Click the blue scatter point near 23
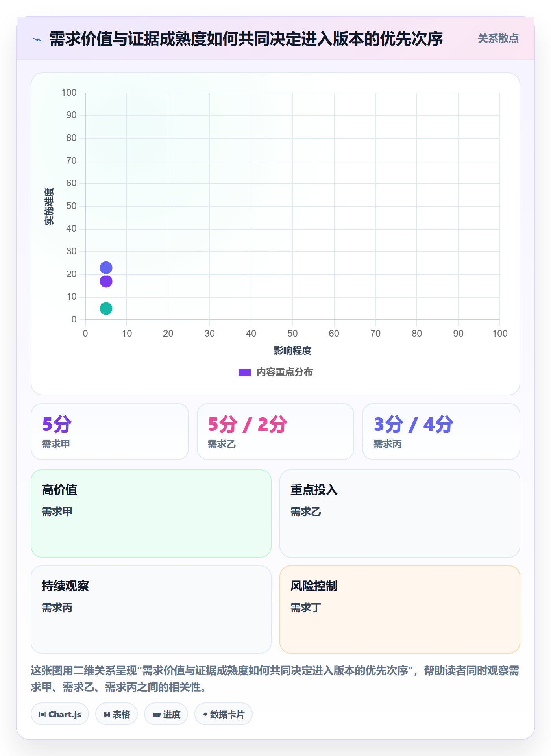This screenshot has width=551, height=756. (106, 268)
